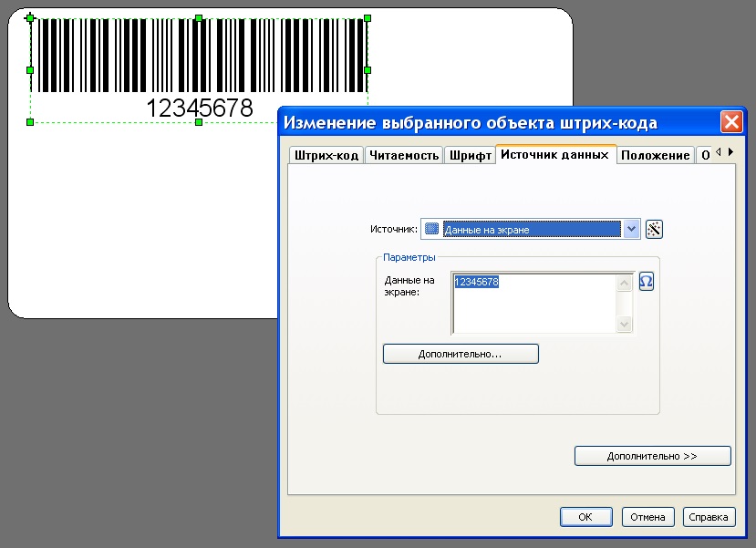
Task: Open the Данные на экране source combo box
Action: [x=531, y=229]
